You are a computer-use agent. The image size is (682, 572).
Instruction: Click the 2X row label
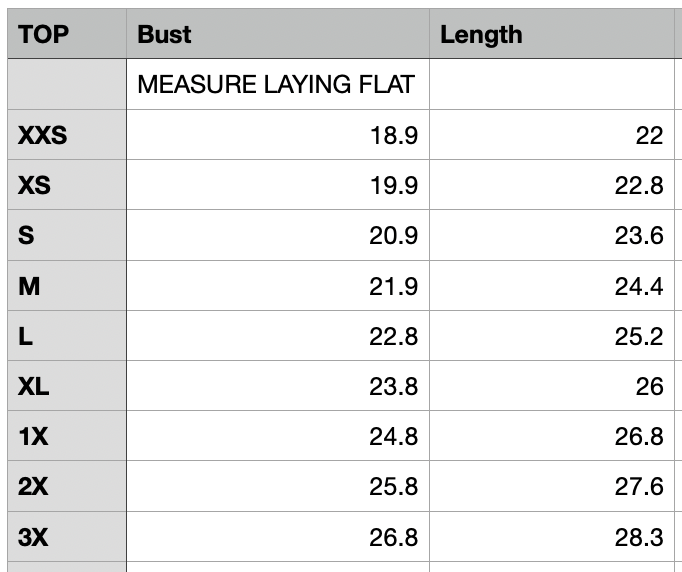[x=67, y=486]
